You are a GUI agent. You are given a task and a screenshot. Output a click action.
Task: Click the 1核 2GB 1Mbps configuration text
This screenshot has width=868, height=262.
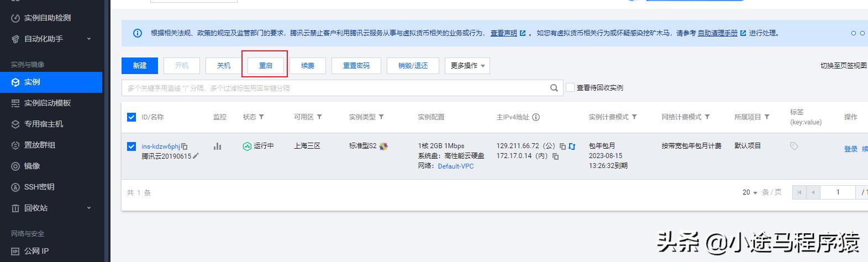441,146
